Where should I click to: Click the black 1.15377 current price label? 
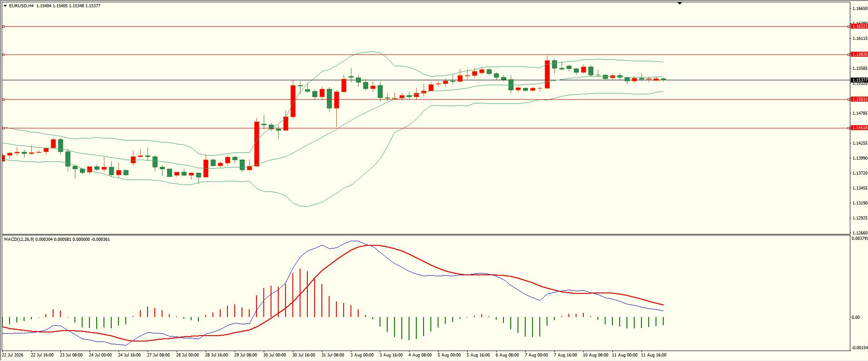click(x=859, y=80)
